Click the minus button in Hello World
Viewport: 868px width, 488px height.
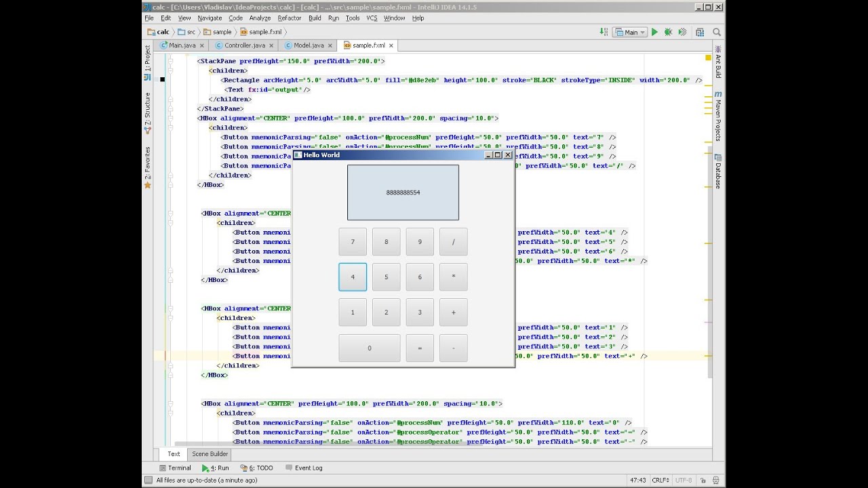[x=454, y=348]
